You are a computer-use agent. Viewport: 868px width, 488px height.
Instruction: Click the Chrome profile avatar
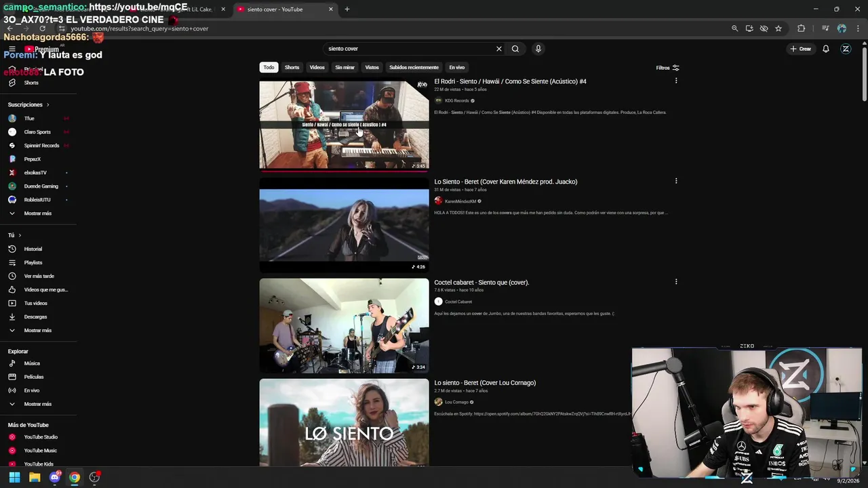tap(842, 28)
